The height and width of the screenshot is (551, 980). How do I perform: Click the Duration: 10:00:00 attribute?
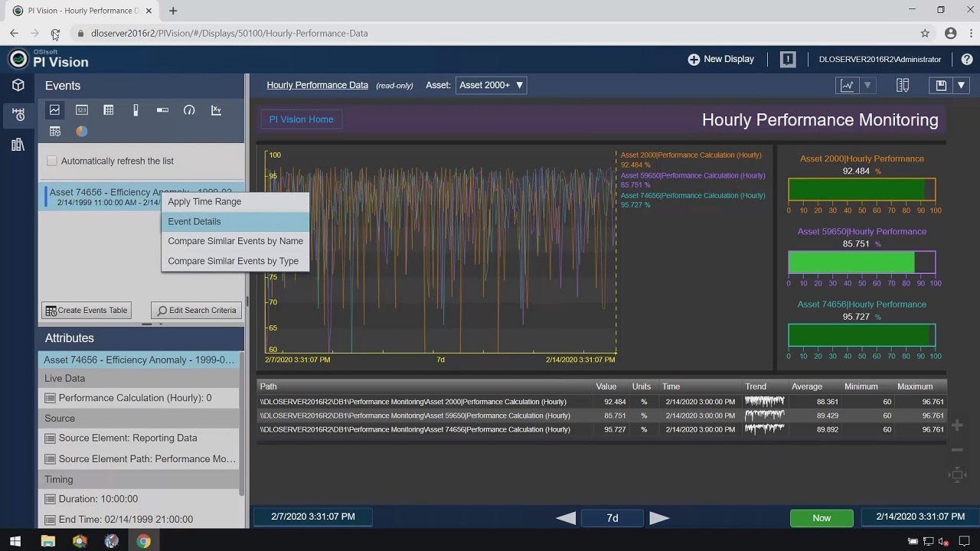[139, 499]
